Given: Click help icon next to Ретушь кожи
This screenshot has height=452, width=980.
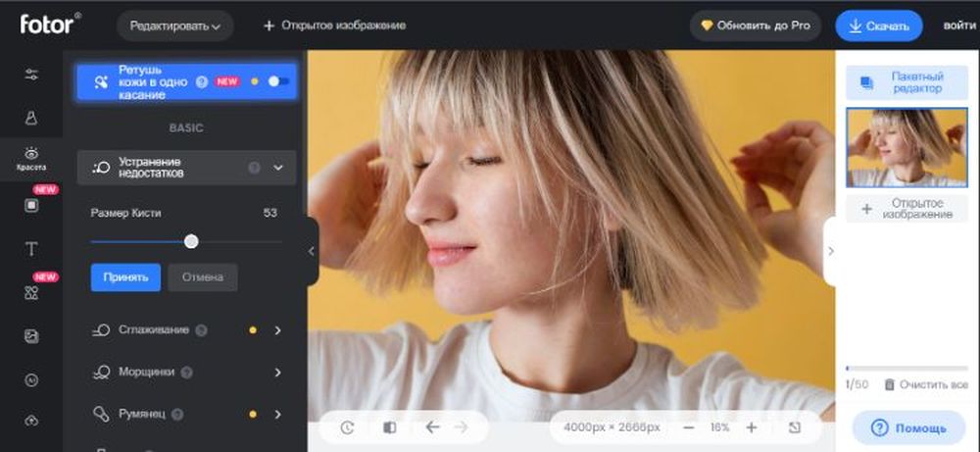Looking at the screenshot, I should coord(201,82).
